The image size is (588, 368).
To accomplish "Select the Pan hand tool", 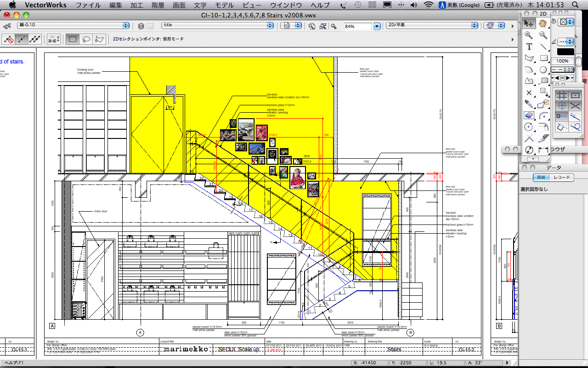I will point(543,23).
